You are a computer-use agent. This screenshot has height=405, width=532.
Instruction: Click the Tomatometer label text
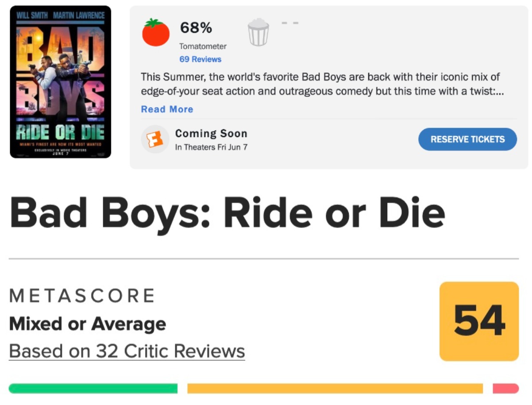point(203,46)
